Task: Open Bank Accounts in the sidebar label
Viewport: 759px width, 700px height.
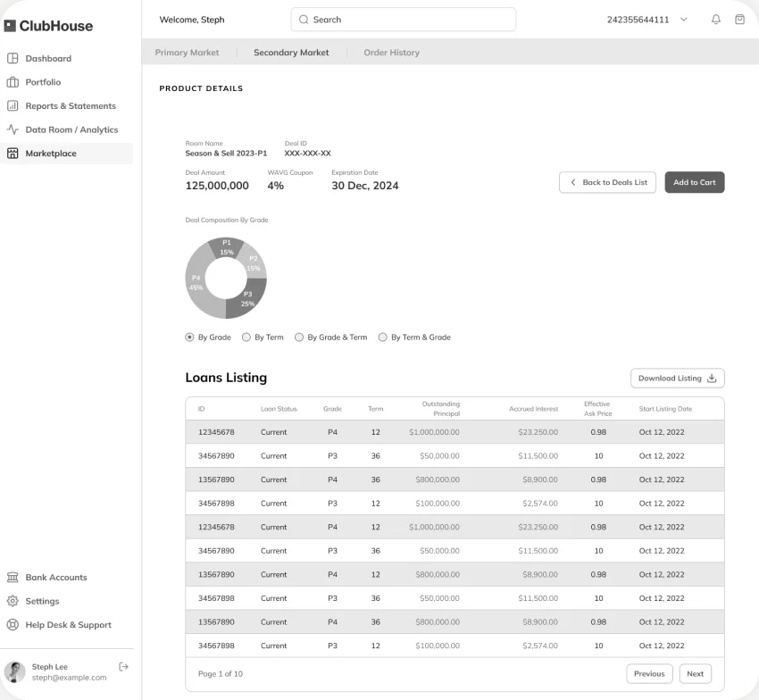Action: tap(56, 578)
